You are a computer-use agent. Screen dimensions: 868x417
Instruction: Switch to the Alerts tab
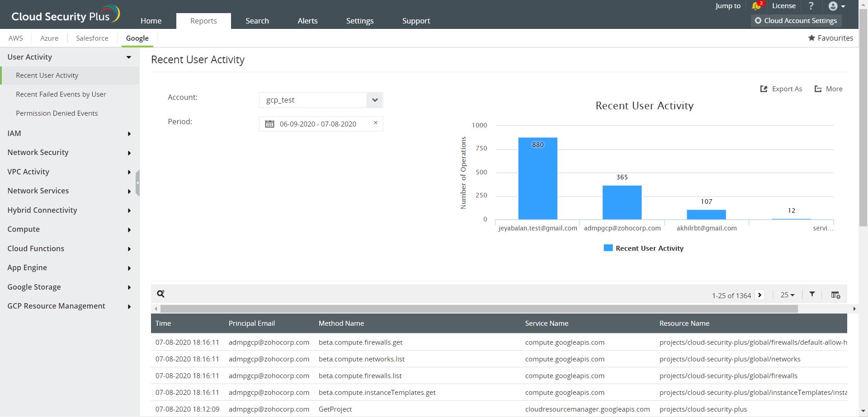click(x=307, y=21)
